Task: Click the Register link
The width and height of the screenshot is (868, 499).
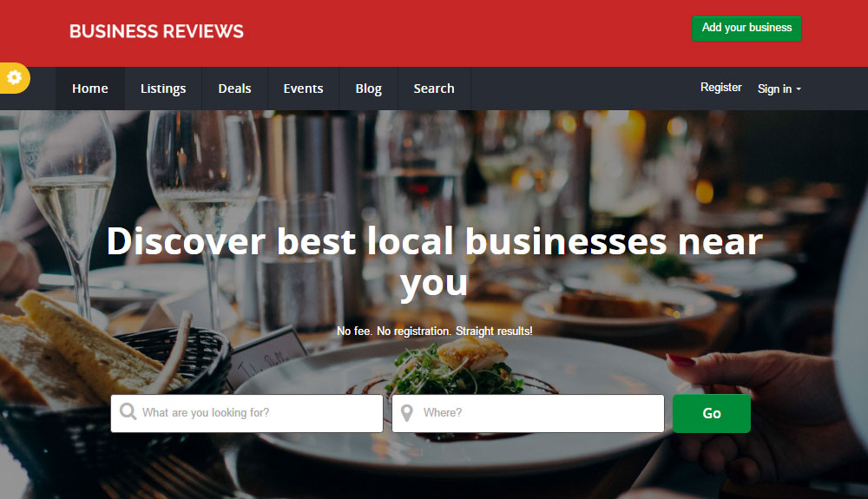Action: [x=720, y=88]
